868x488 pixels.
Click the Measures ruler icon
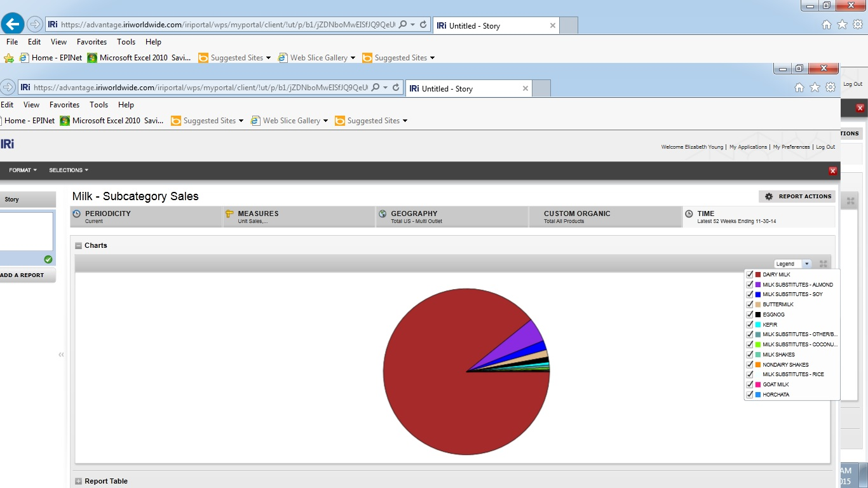[229, 214]
